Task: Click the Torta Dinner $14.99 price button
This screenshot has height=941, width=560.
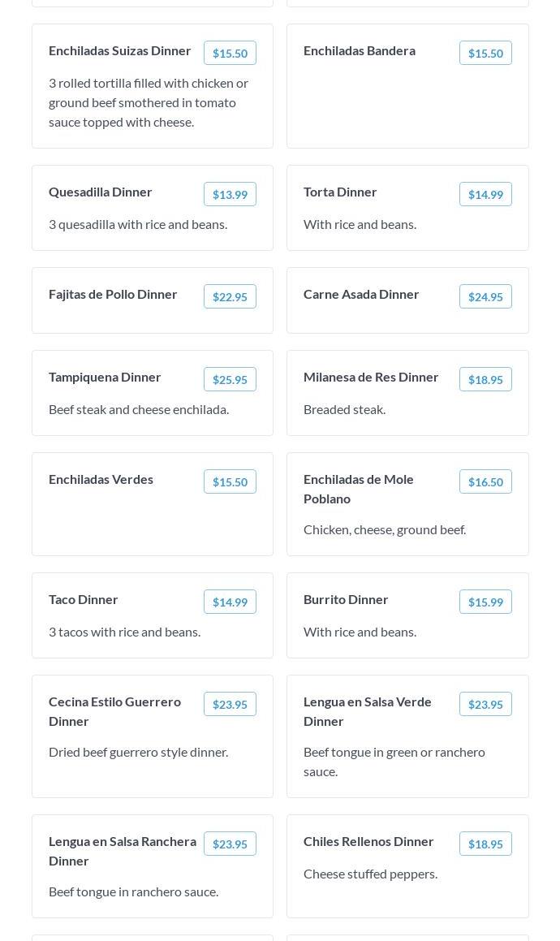Action: [x=485, y=194]
